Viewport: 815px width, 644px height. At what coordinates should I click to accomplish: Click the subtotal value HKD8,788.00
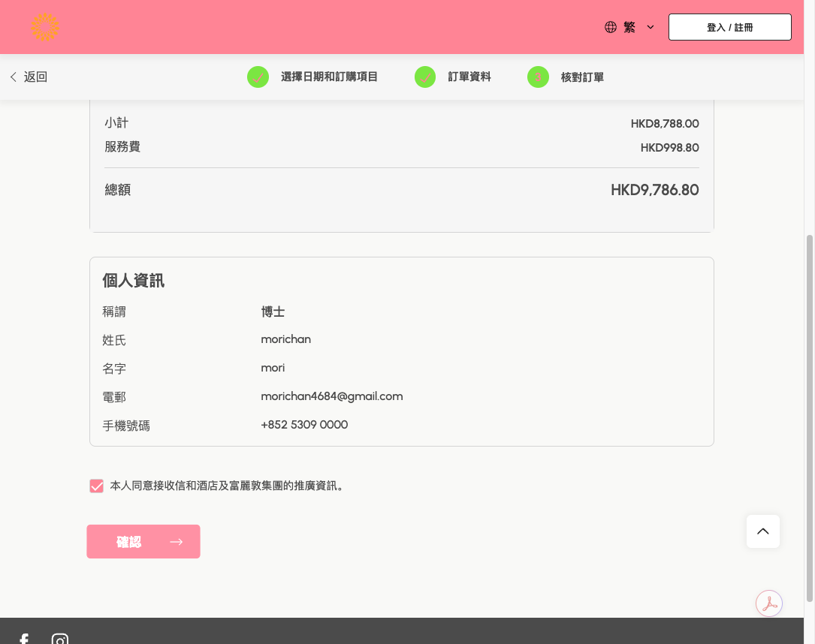click(x=665, y=124)
